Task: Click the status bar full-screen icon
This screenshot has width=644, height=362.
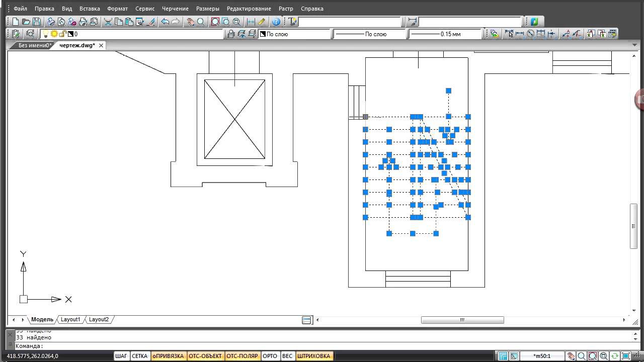Action: tap(625, 356)
